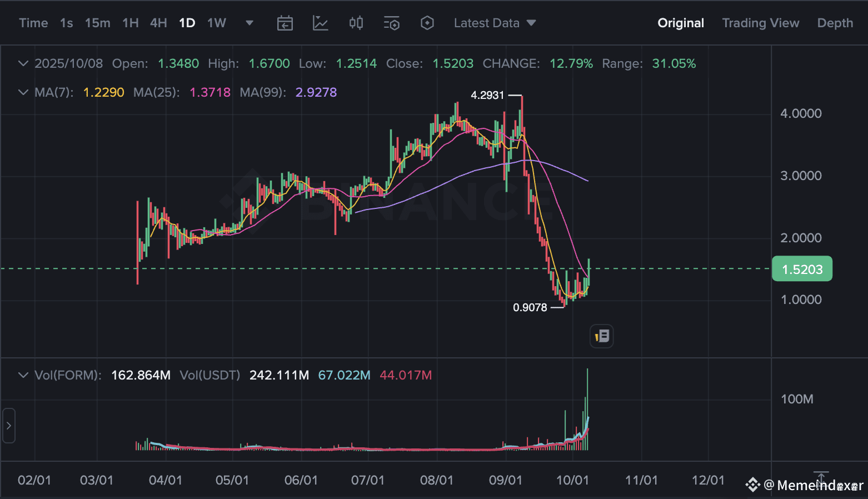Open the chart list settings icon
The height and width of the screenshot is (499, 868).
(x=392, y=23)
